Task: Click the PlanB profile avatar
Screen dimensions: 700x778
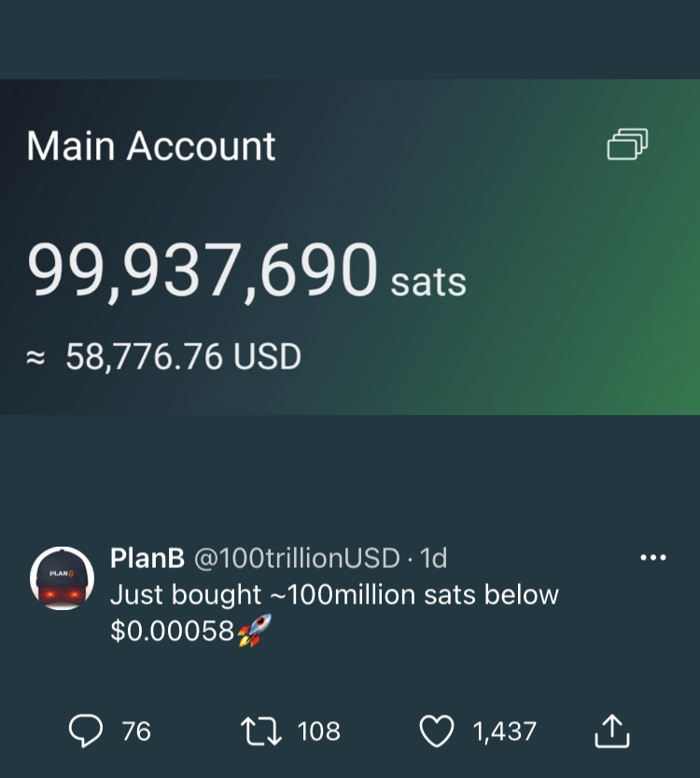Action: click(63, 578)
